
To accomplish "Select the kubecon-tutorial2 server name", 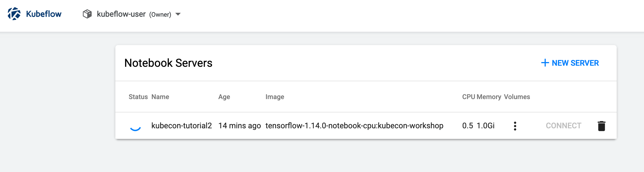I will click(x=182, y=126).
